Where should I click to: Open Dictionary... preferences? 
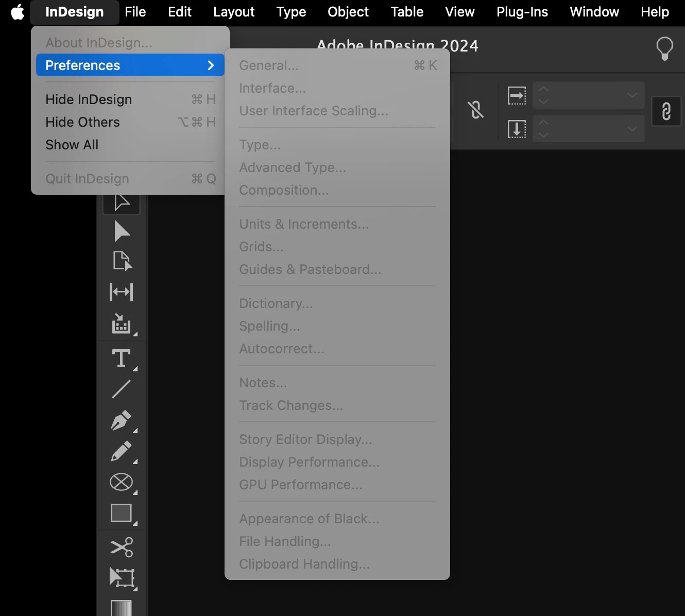[337, 303]
